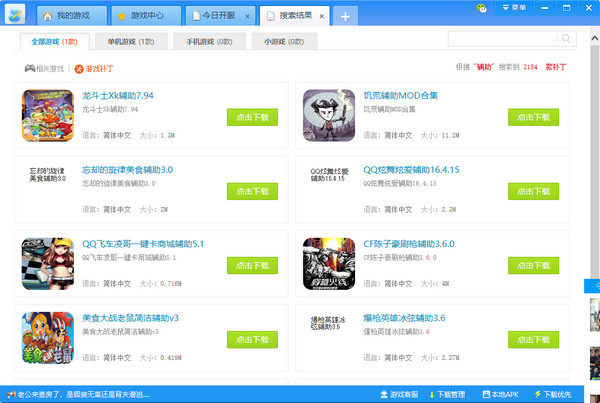600x403 pixels.
Task: Click the new tab plus button
Action: click(345, 17)
